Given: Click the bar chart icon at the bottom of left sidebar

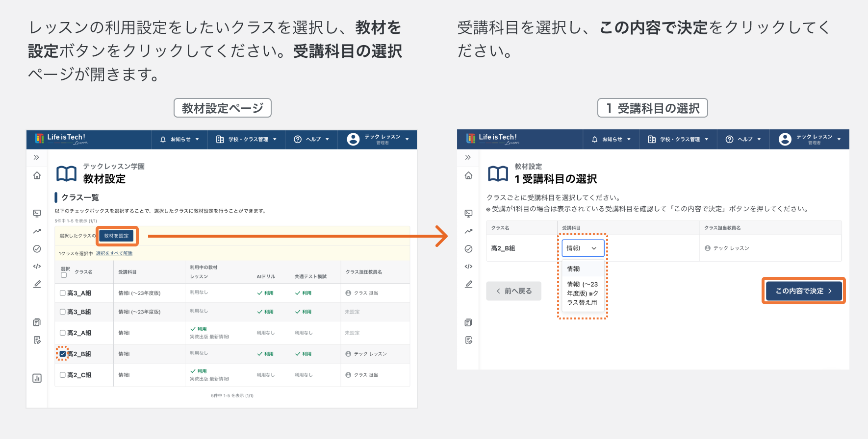Looking at the screenshot, I should click(x=37, y=378).
